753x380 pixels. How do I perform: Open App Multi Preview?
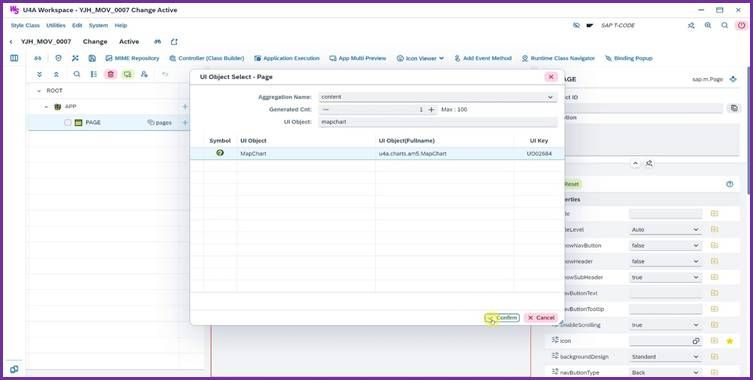pyautogui.click(x=358, y=58)
